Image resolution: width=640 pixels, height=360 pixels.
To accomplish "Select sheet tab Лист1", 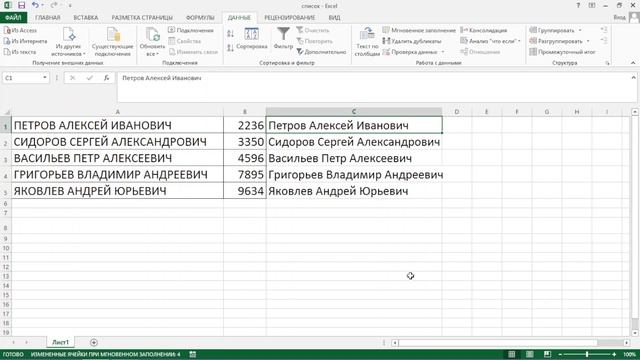I will click(x=60, y=342).
